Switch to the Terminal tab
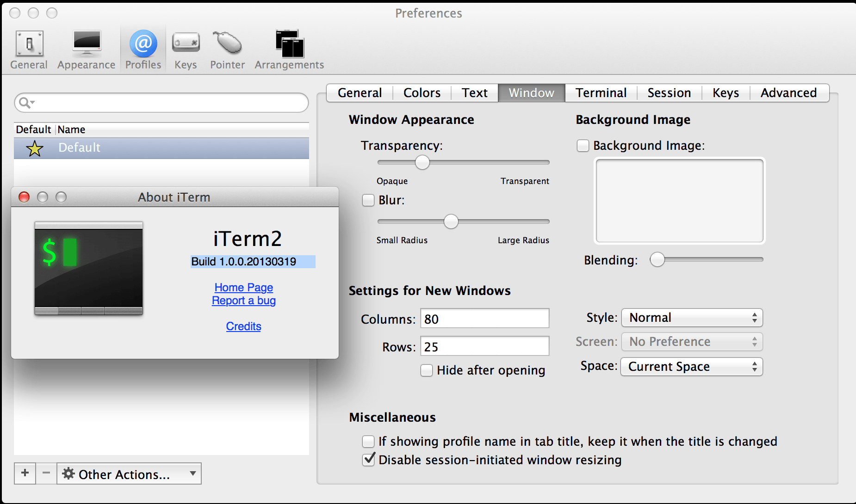The width and height of the screenshot is (856, 504). click(601, 93)
